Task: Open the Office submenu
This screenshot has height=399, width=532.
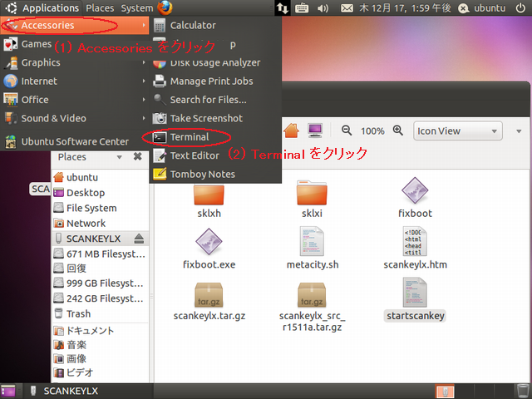Action: 75,100
